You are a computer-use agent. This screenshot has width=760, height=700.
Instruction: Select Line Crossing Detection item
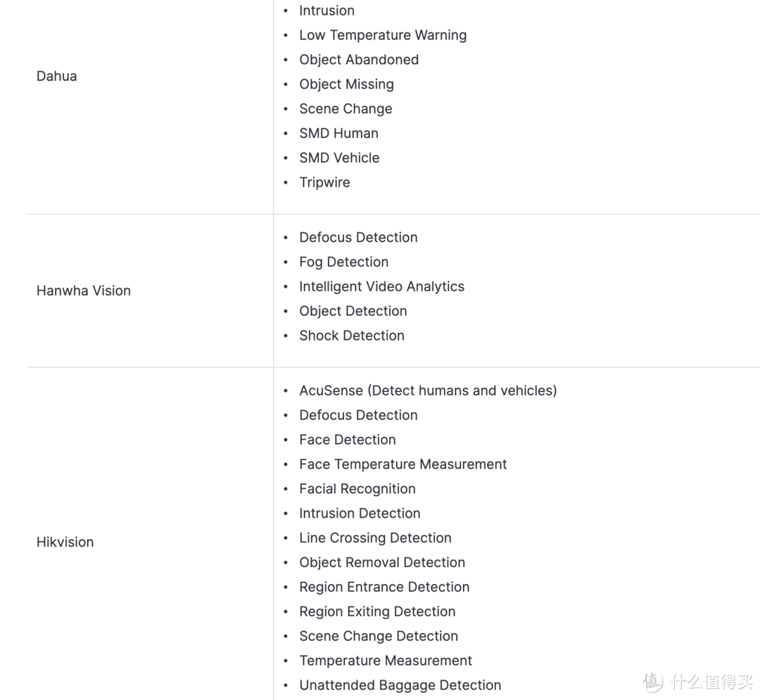pos(375,538)
